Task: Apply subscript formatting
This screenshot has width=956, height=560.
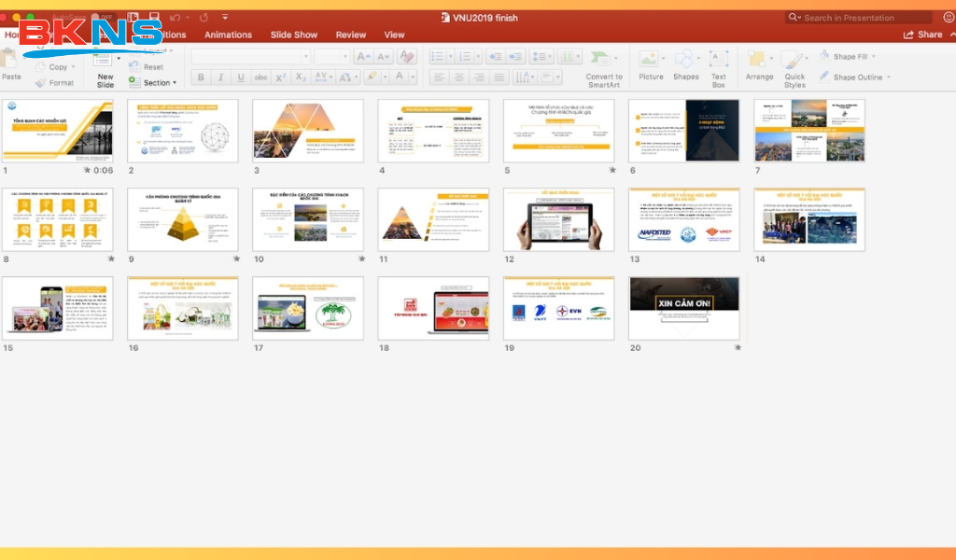Action: click(x=300, y=77)
